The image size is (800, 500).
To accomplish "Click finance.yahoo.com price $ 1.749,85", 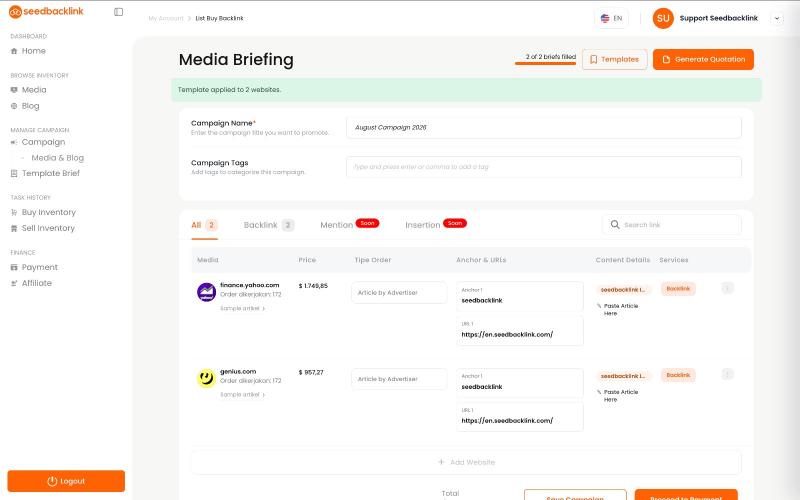I will pyautogui.click(x=313, y=286).
